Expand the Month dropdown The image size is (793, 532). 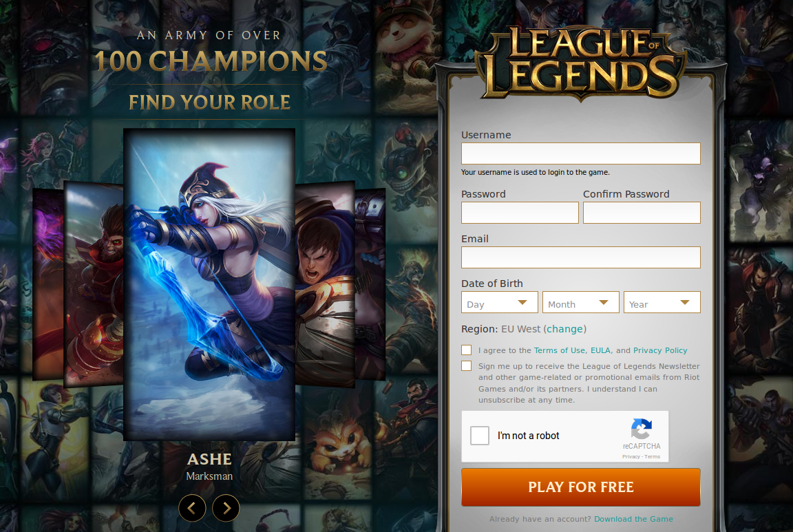(x=580, y=302)
